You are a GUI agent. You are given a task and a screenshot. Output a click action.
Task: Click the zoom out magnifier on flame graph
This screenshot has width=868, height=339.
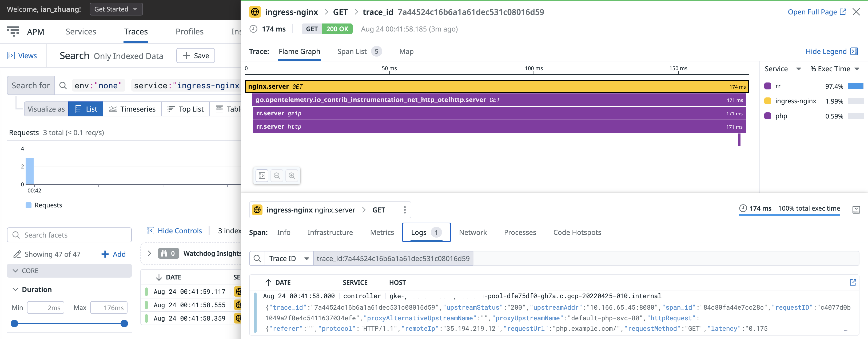pyautogui.click(x=277, y=176)
